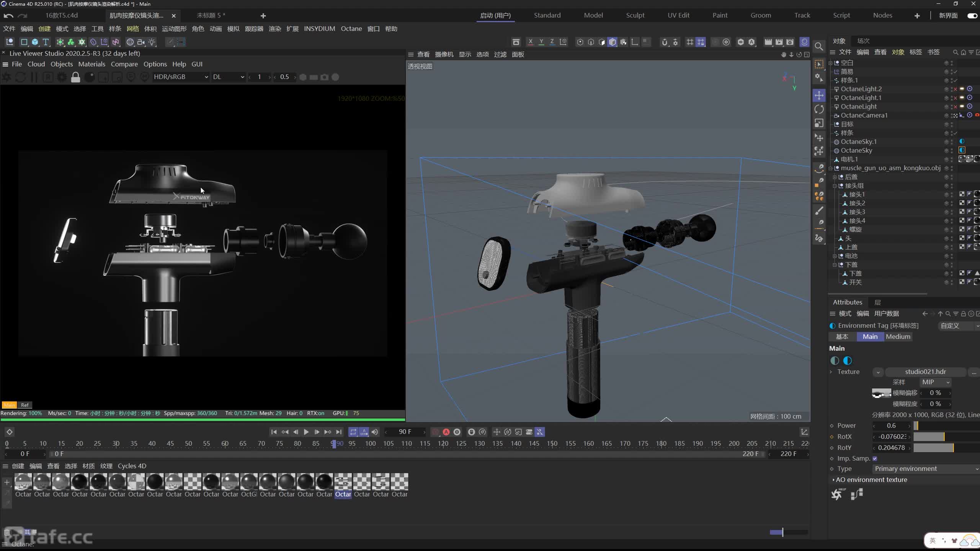
Task: Pause the Live Viewer render
Action: point(34,77)
